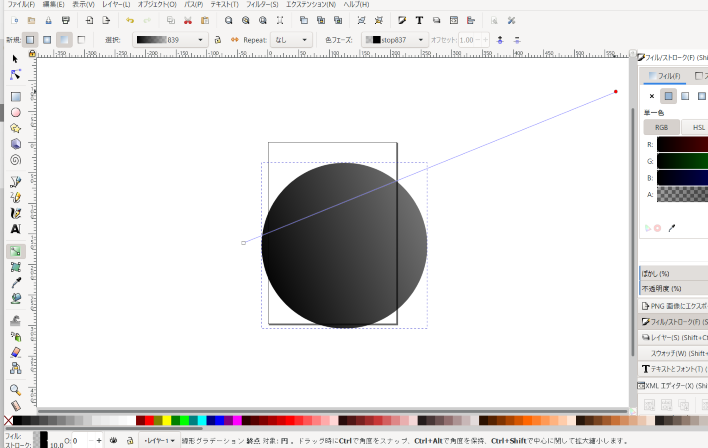The height and width of the screenshot is (448, 708).
Task: Set fill to no paint X
Action: click(652, 96)
